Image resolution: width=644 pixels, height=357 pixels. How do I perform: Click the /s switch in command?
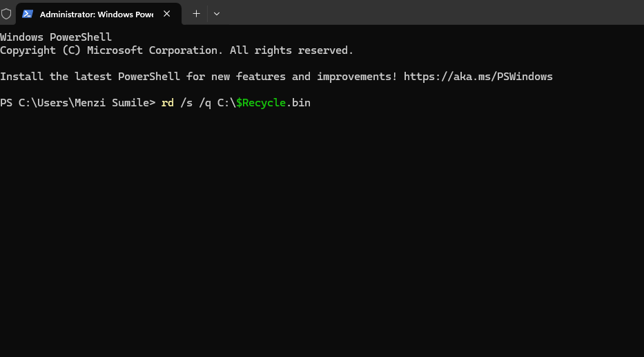tap(186, 103)
